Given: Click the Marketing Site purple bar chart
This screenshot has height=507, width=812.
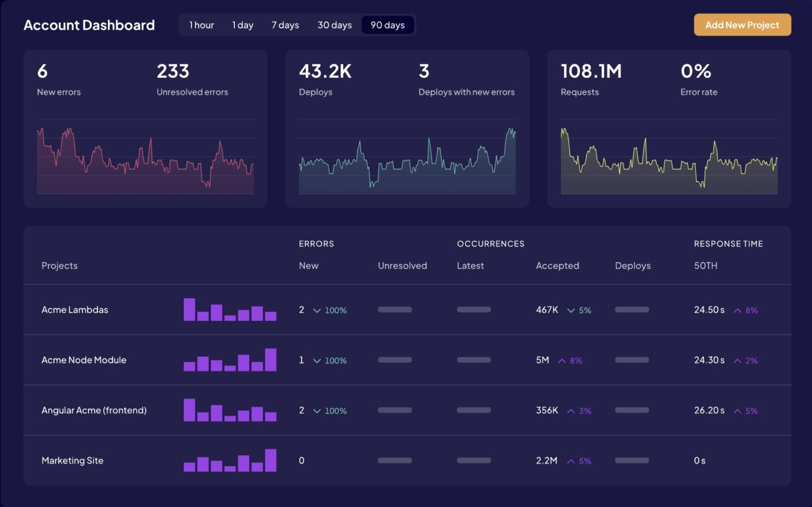Looking at the screenshot, I should click(230, 461).
